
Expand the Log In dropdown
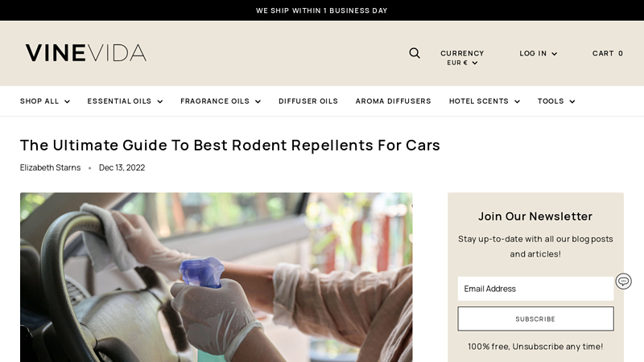click(538, 53)
